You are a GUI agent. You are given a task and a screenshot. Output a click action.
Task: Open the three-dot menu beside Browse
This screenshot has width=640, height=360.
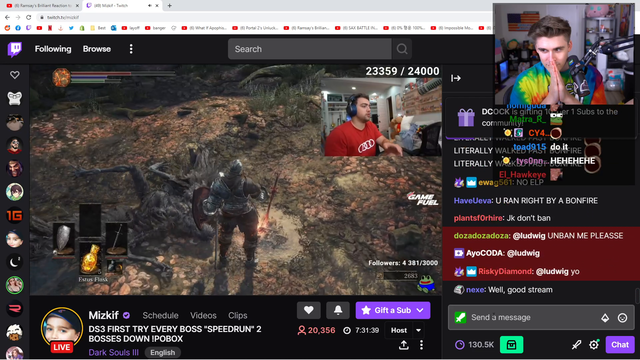(131, 49)
